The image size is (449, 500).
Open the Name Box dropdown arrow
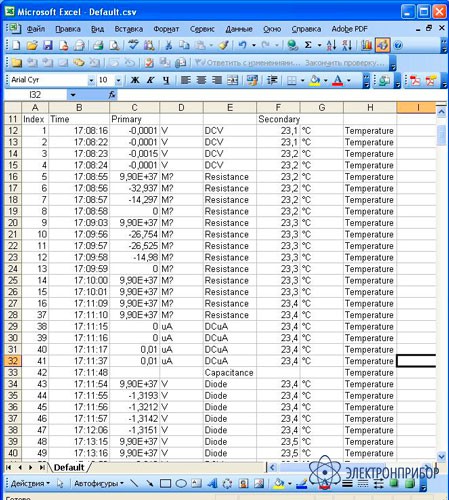(73, 95)
